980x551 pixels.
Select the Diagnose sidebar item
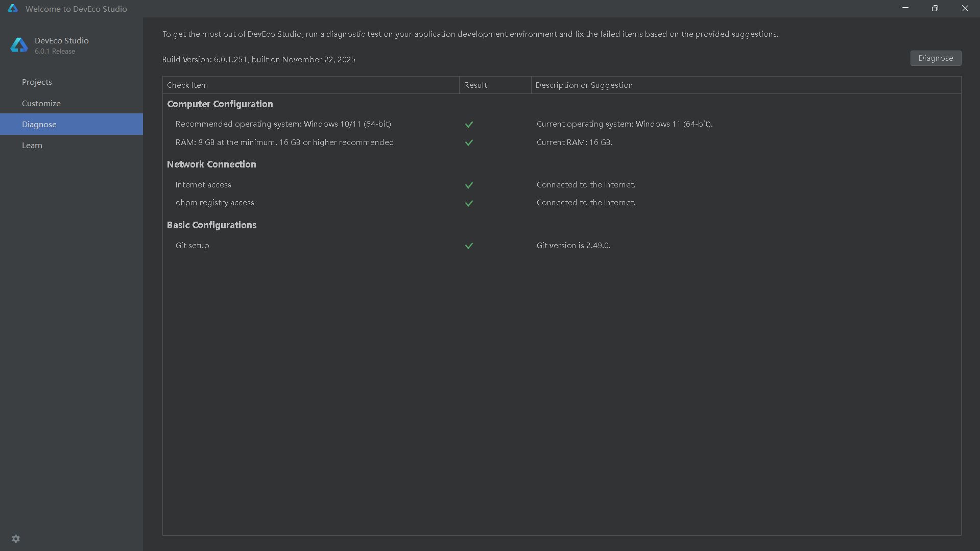[71, 124]
